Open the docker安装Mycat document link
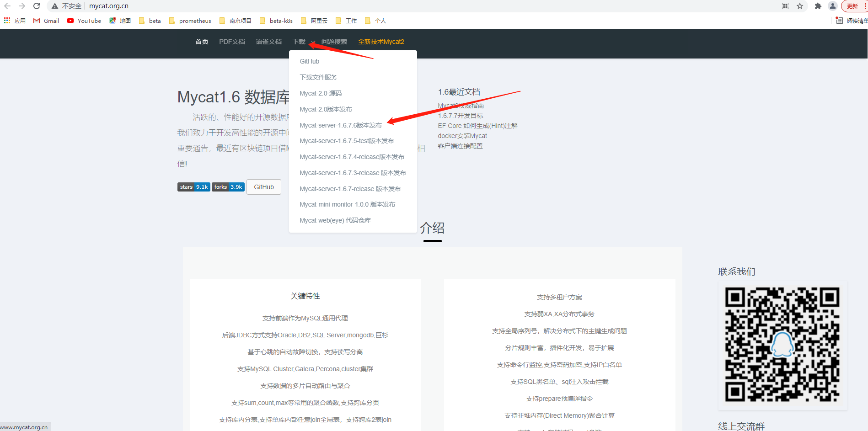Viewport: 868px width, 431px height. coord(462,136)
